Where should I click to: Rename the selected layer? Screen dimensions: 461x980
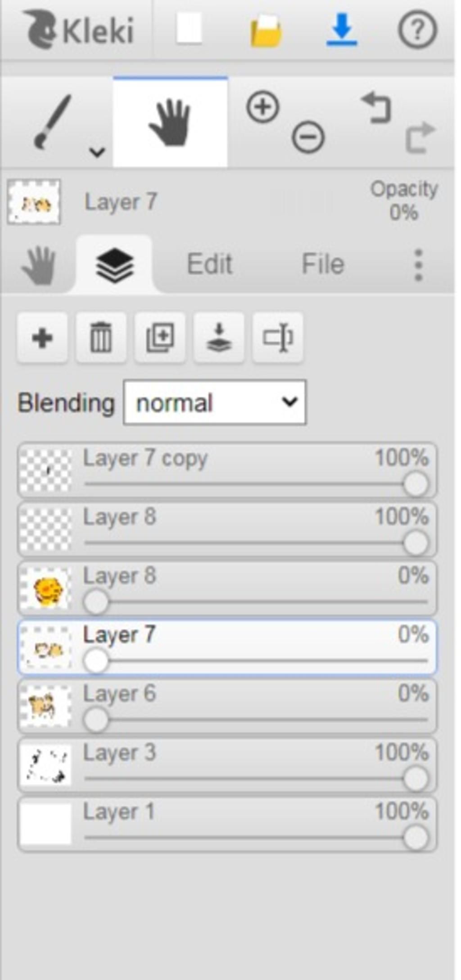point(278,338)
